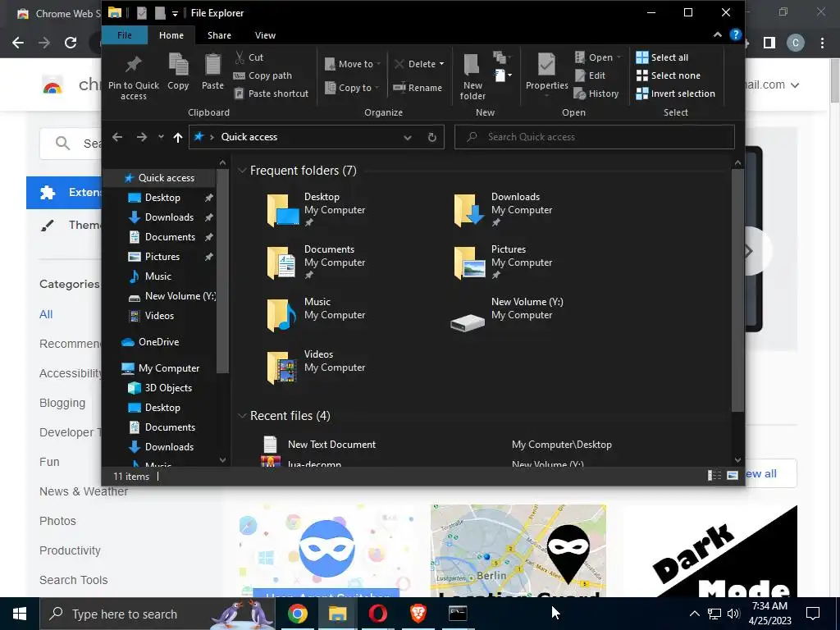Open File Explorer help icon
840x630 pixels.
coord(736,34)
